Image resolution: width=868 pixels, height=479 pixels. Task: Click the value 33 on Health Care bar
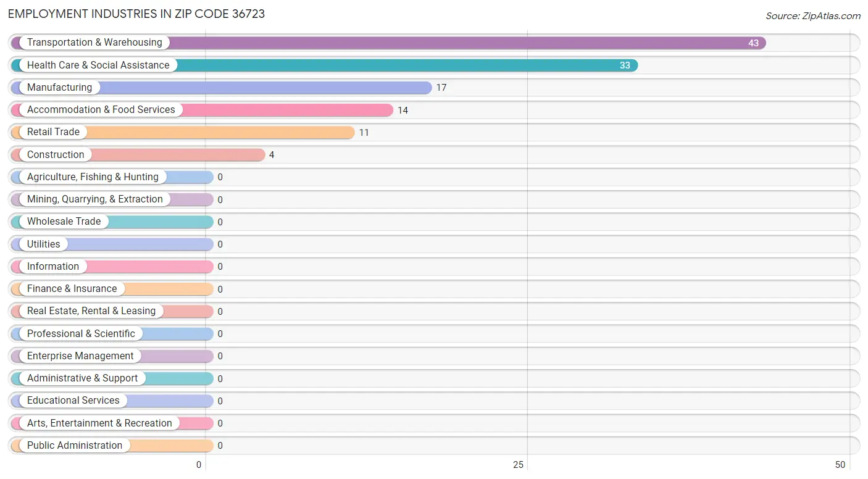625,65
